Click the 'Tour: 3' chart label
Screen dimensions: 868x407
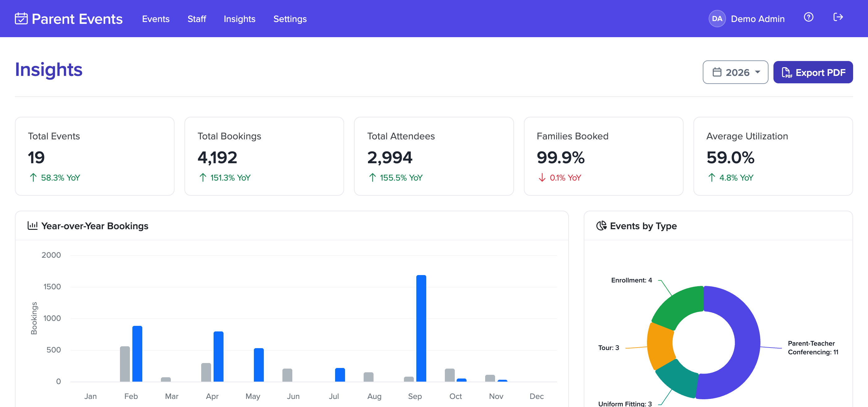609,348
